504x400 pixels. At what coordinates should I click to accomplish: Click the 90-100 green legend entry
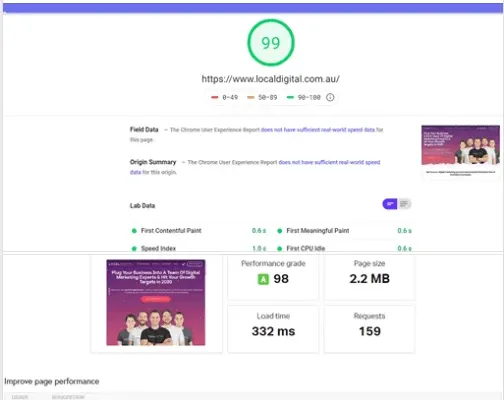pyautogui.click(x=304, y=97)
